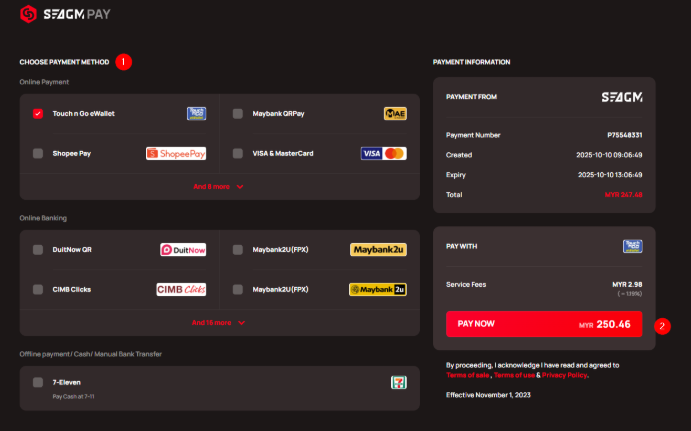Image resolution: width=691 pixels, height=431 pixels.
Task: Click the VISA MasterCard logo
Action: pyautogui.click(x=383, y=153)
